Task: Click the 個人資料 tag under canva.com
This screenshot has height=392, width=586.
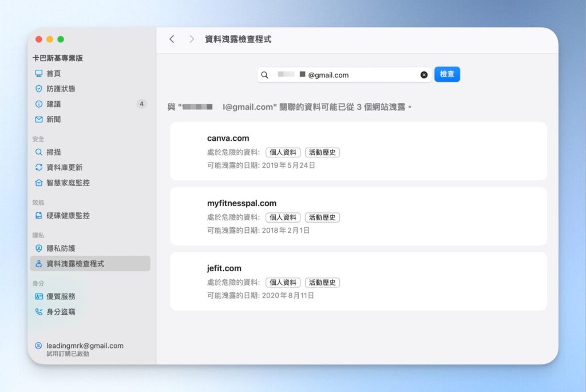Action: (283, 152)
